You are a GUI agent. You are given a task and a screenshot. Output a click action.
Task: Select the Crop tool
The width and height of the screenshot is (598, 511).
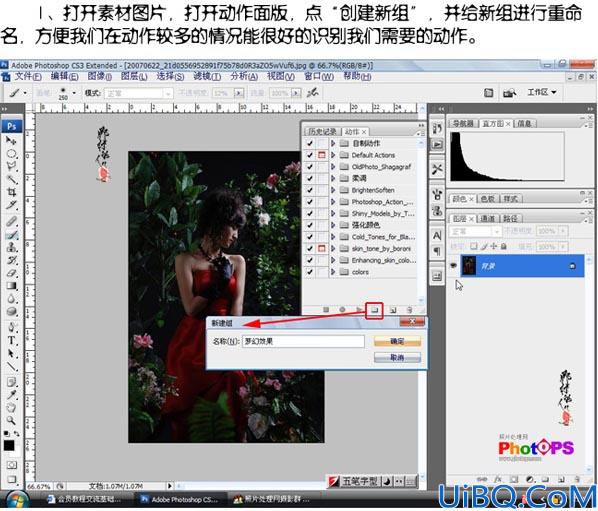click(11, 192)
